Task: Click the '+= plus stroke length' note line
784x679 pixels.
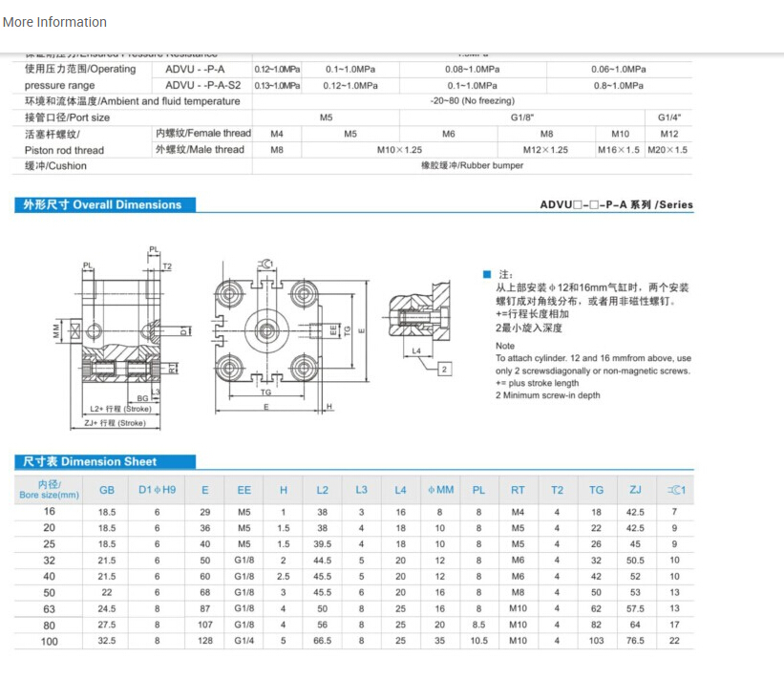Action: coord(537,383)
